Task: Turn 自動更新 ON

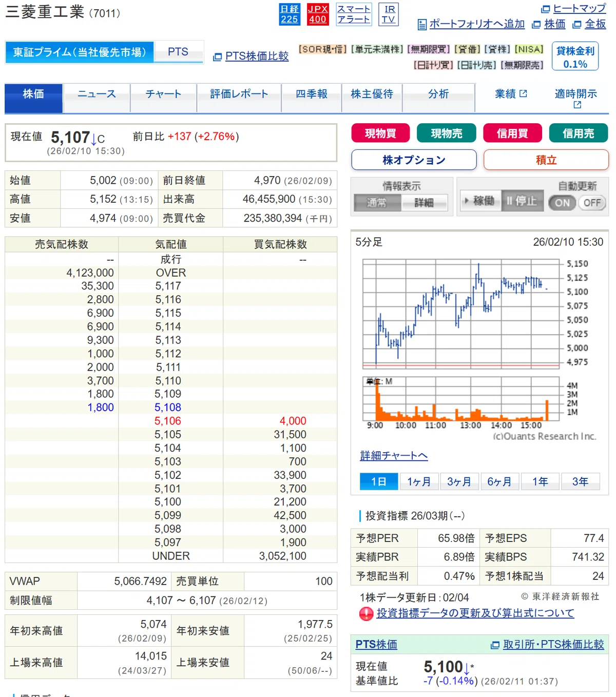Action: tap(563, 203)
